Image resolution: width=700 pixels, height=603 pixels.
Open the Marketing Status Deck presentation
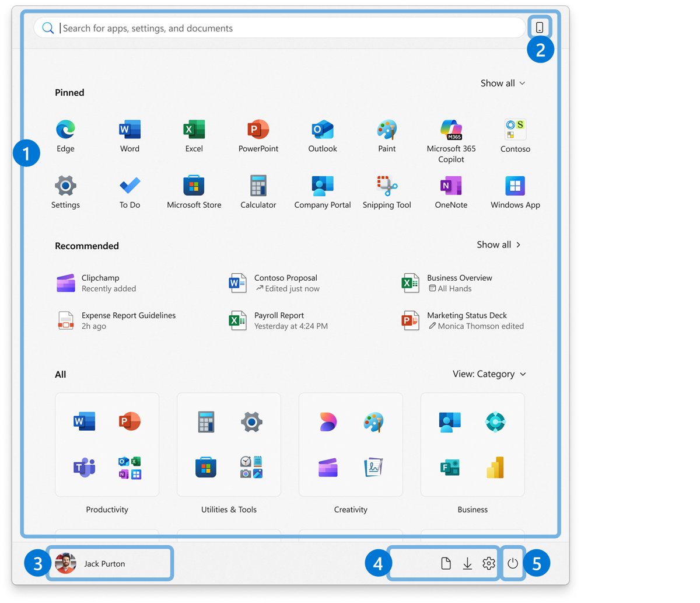(463, 320)
